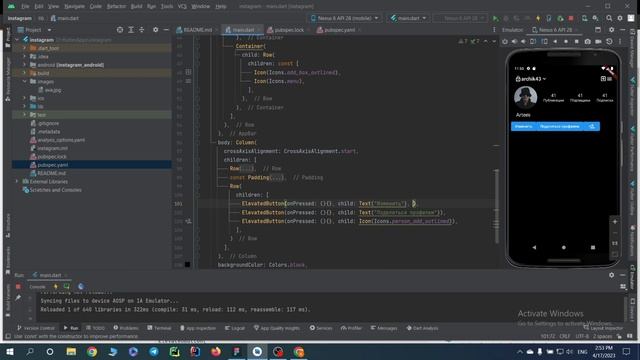The image size is (640, 360).
Task: Expand the .dart_tool folder
Action: pos(24,48)
